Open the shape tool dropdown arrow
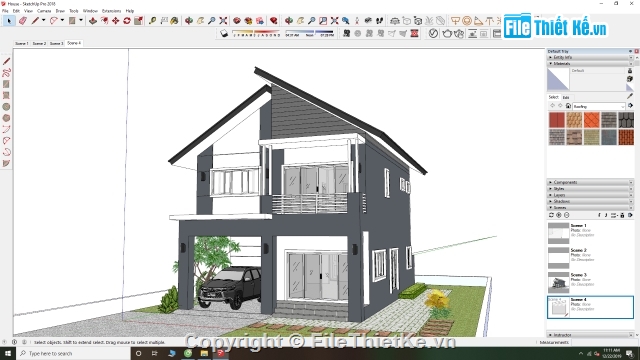Image resolution: width=640 pixels, height=360 pixels. coord(81,20)
